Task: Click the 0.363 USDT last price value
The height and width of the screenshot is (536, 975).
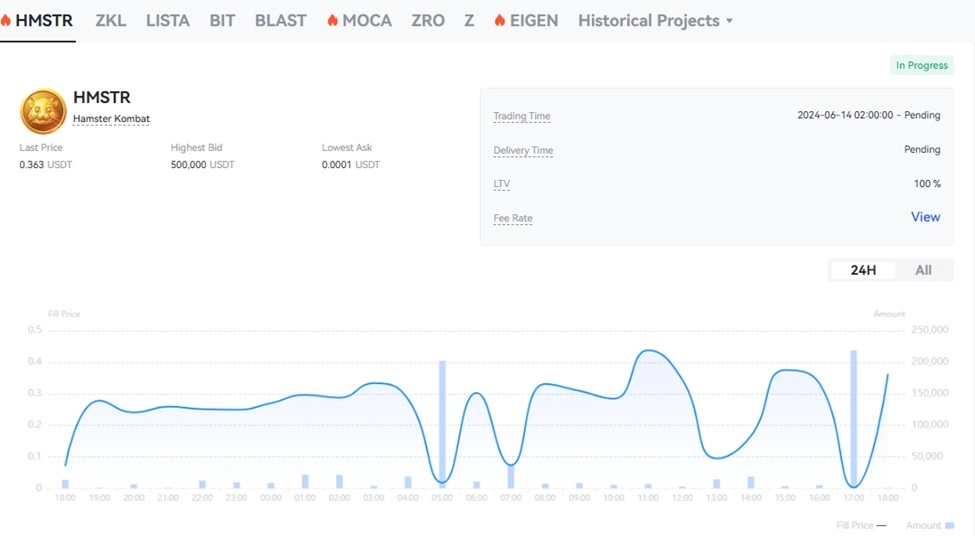Action: pyautogui.click(x=45, y=165)
